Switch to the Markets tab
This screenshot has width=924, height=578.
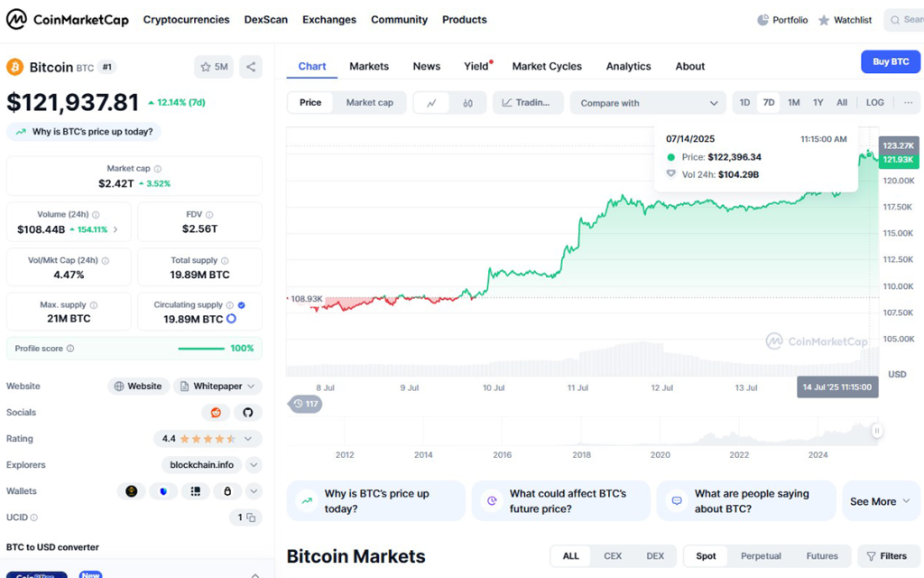(369, 66)
